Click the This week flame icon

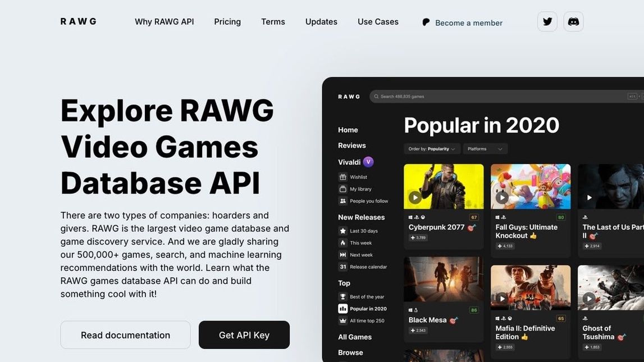(x=342, y=243)
